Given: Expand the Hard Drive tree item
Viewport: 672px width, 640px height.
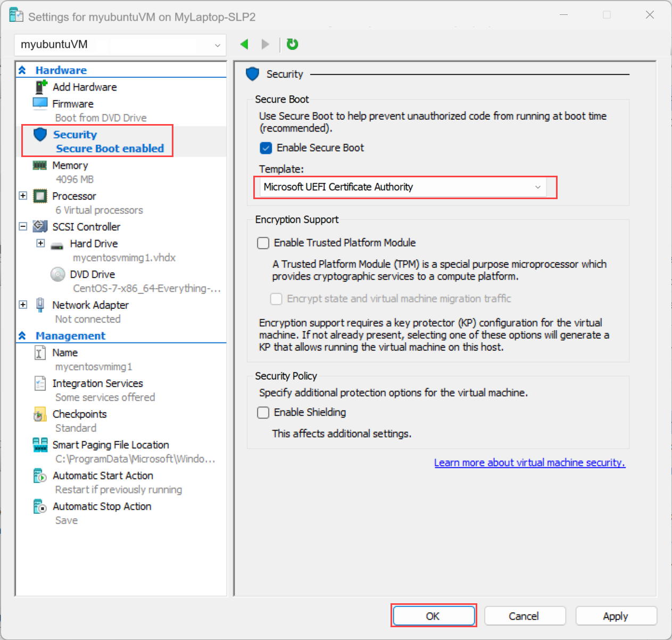Looking at the screenshot, I should [x=40, y=243].
